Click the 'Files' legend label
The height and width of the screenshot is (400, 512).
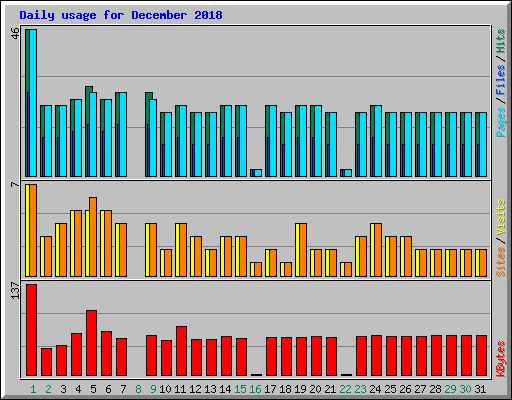[501, 79]
